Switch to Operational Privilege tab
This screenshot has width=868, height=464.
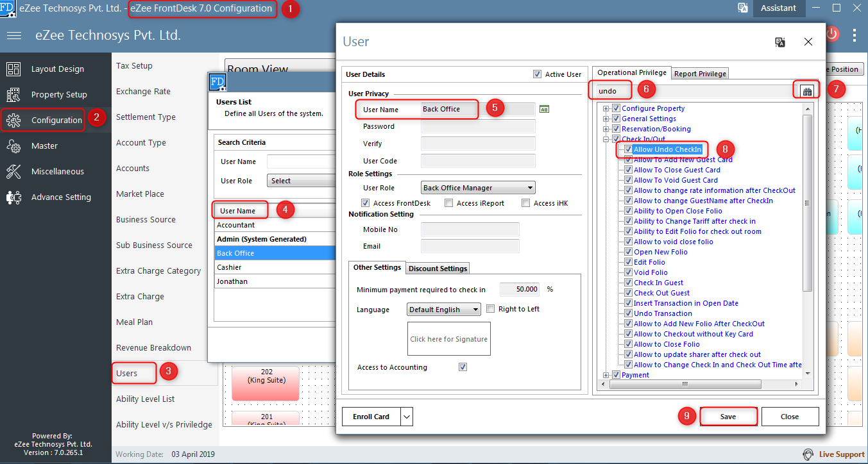[632, 73]
